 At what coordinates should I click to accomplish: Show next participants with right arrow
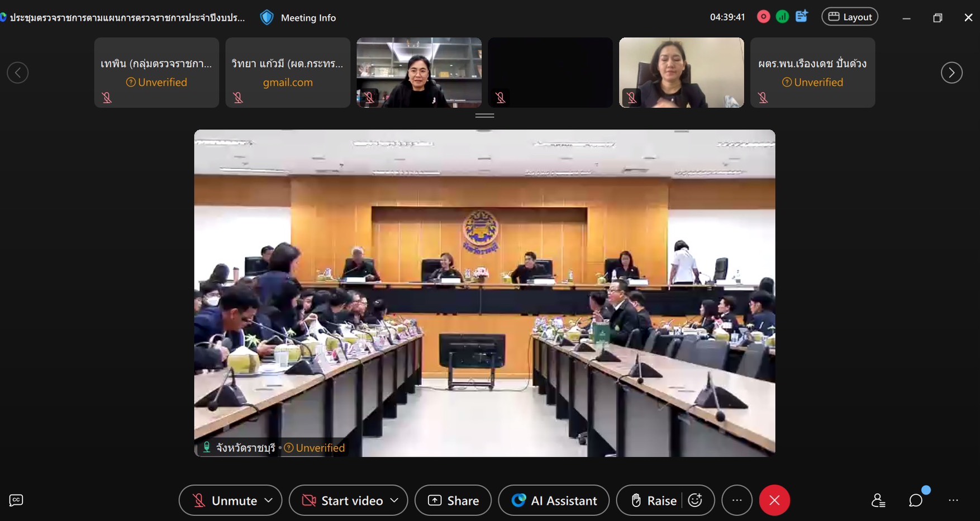coord(952,73)
